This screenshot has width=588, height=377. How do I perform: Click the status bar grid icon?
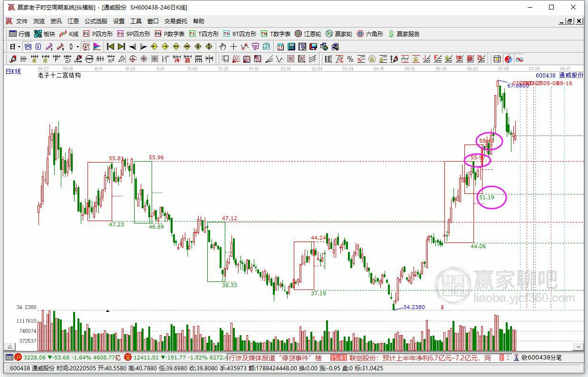(9, 358)
